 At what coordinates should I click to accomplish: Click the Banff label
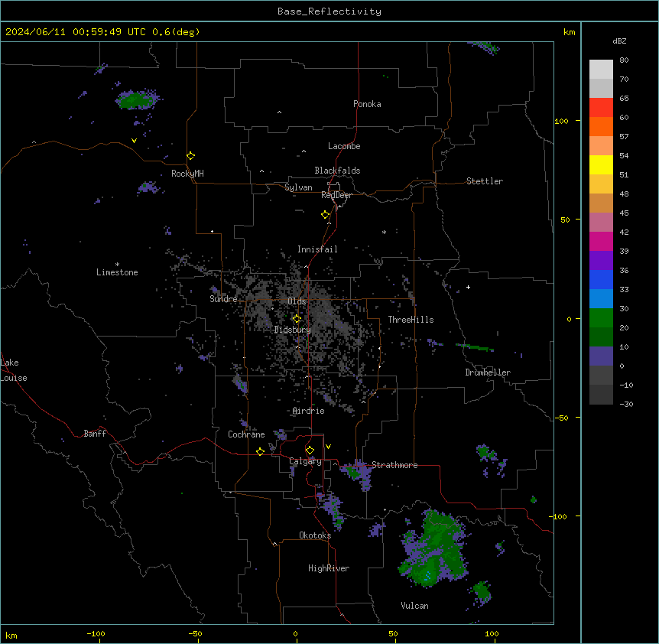point(95,434)
